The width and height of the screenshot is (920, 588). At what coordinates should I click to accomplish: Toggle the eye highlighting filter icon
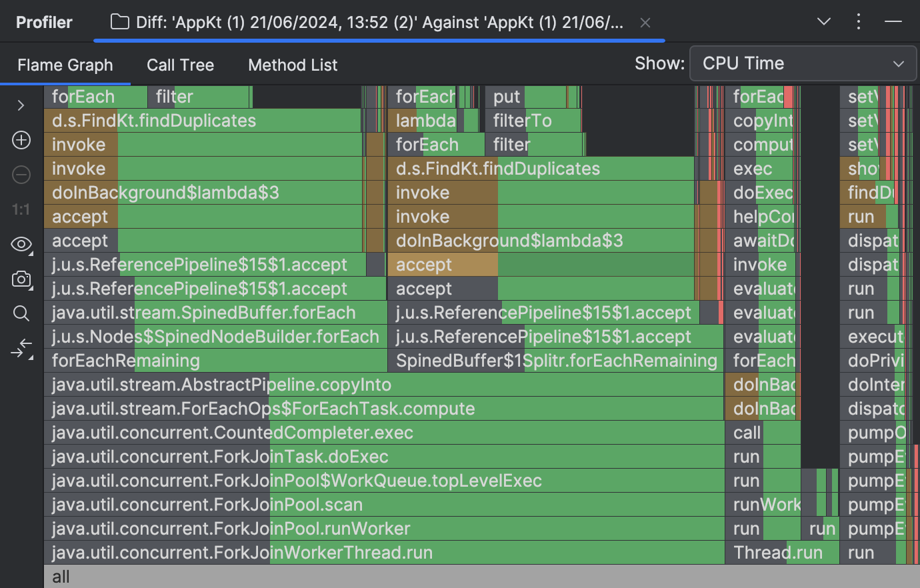21,245
